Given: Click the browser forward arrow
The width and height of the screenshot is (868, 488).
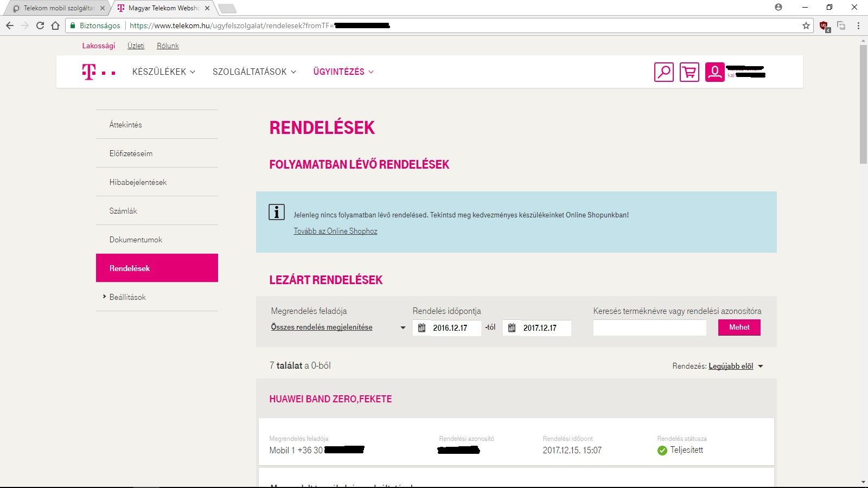Looking at the screenshot, I should (25, 25).
